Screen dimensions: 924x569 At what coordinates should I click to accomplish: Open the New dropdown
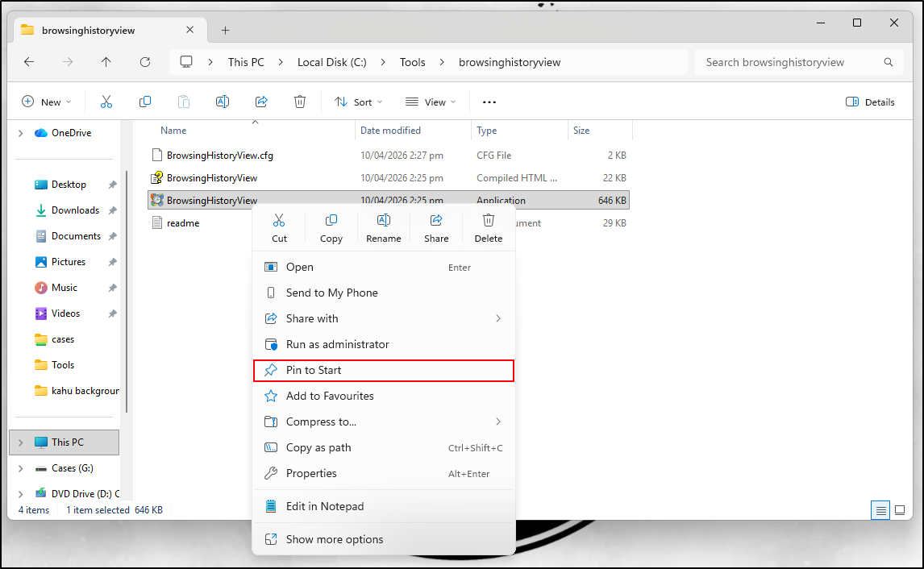click(x=47, y=102)
